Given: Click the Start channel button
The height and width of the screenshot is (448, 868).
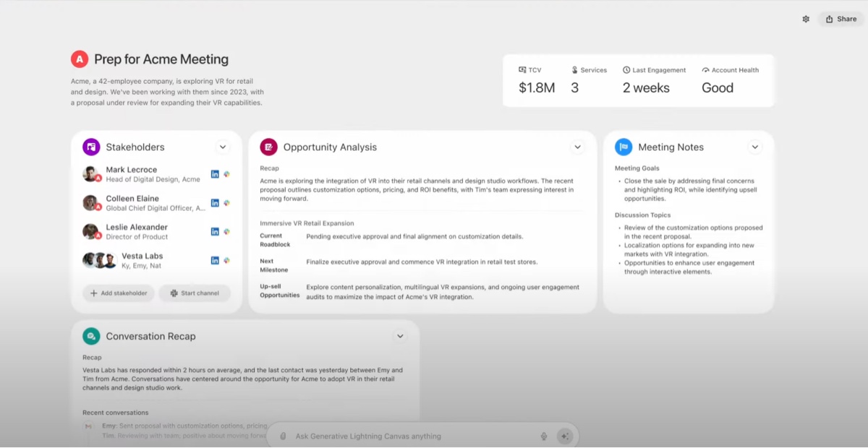Looking at the screenshot, I should (x=195, y=293).
